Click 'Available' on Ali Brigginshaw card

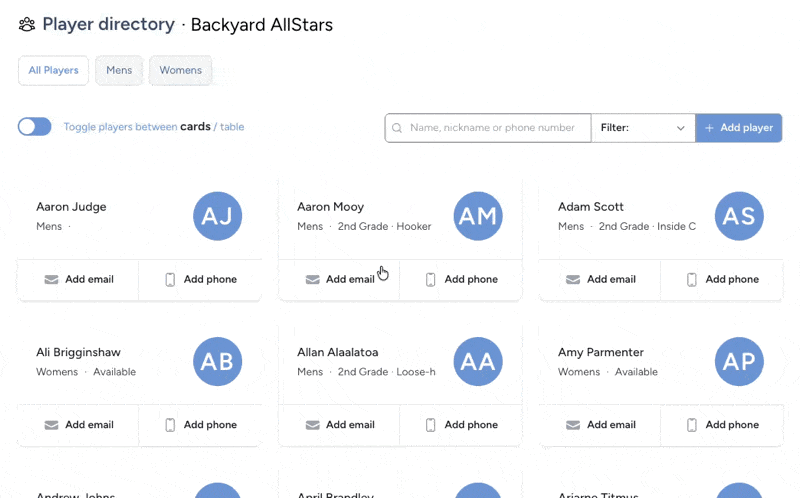(114, 371)
